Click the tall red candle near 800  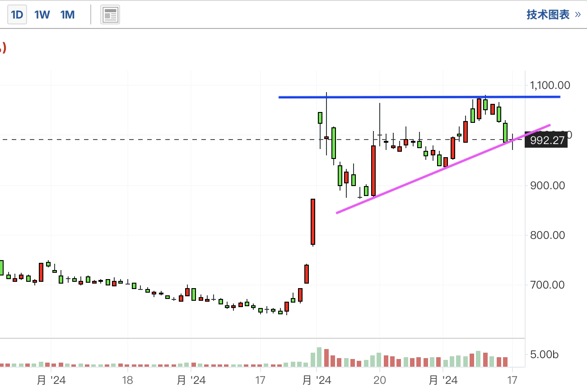click(x=312, y=222)
